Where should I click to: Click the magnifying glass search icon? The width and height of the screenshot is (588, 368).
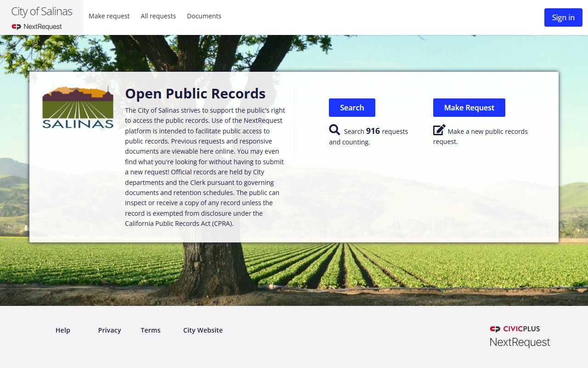(334, 130)
